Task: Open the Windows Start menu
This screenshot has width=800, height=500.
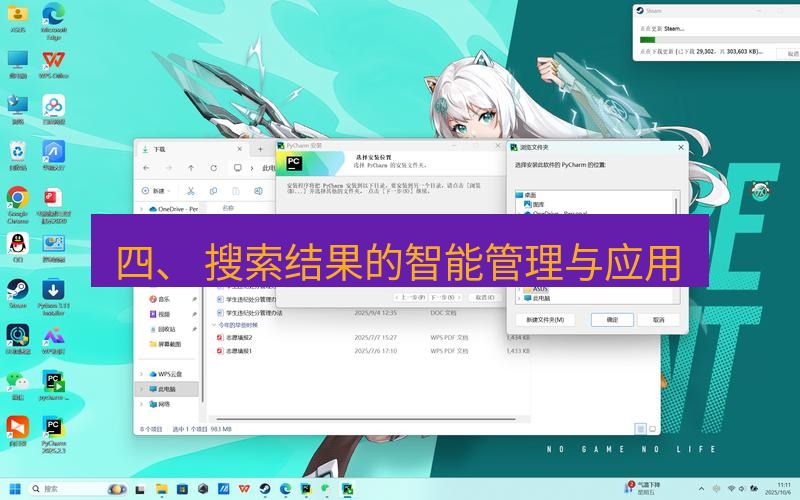Action: (x=15, y=489)
